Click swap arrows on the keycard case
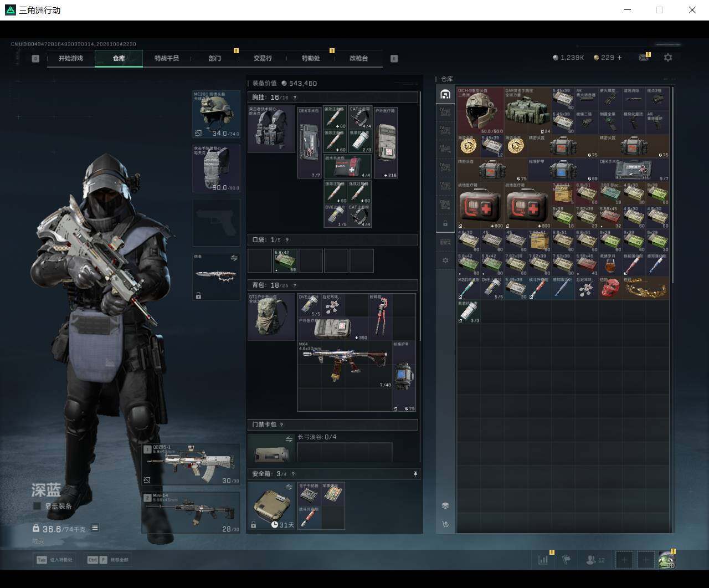 pyautogui.click(x=289, y=439)
